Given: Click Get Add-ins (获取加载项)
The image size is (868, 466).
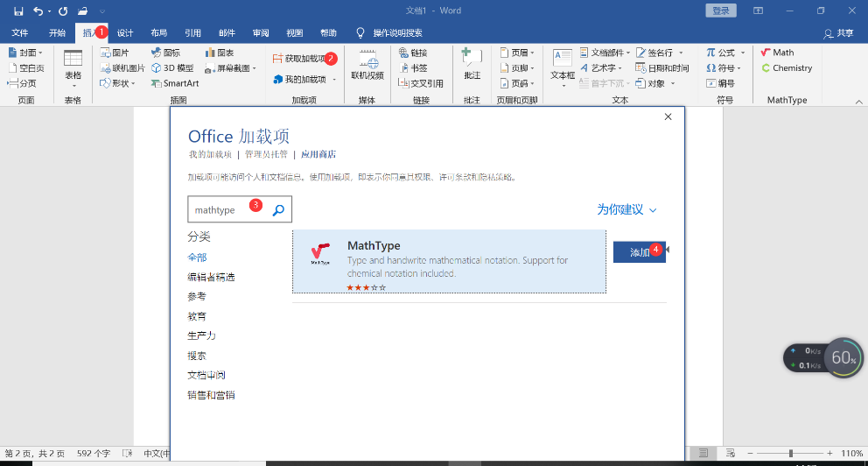Looking at the screenshot, I should (302, 59).
